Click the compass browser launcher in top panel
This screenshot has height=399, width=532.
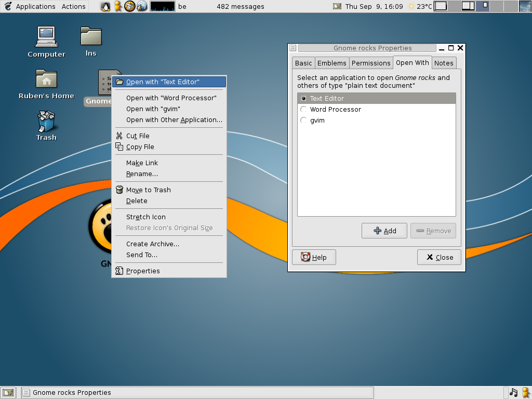pos(130,6)
